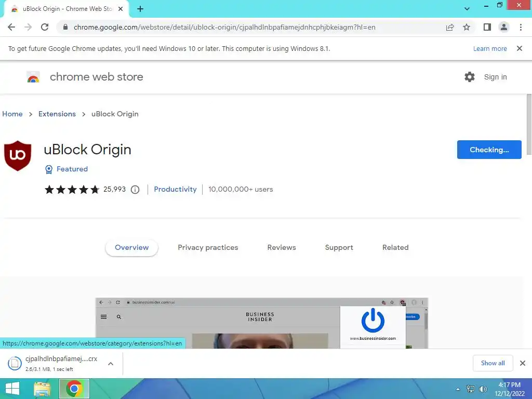Click the chrome web store logo
532x399 pixels.
(33, 77)
